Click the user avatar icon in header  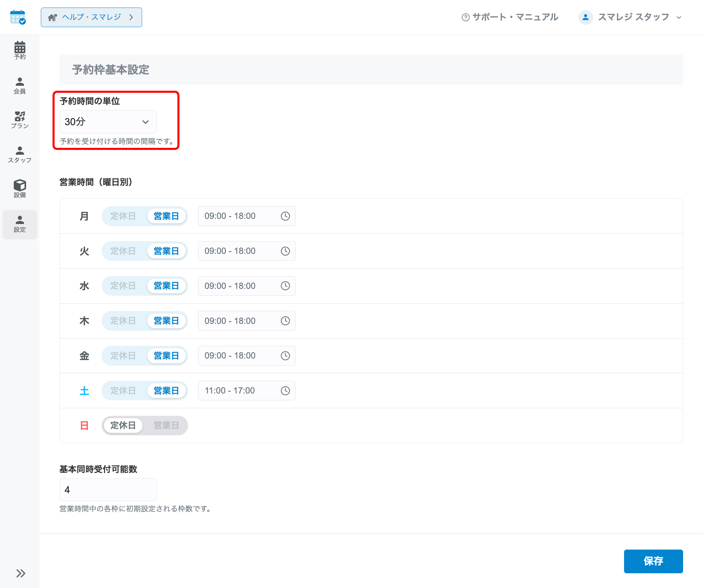point(586,17)
